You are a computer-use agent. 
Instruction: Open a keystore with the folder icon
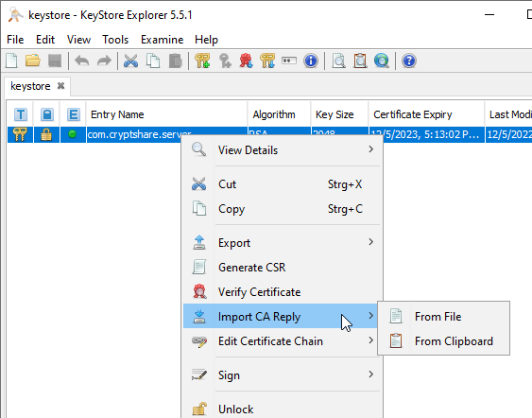coord(33,61)
